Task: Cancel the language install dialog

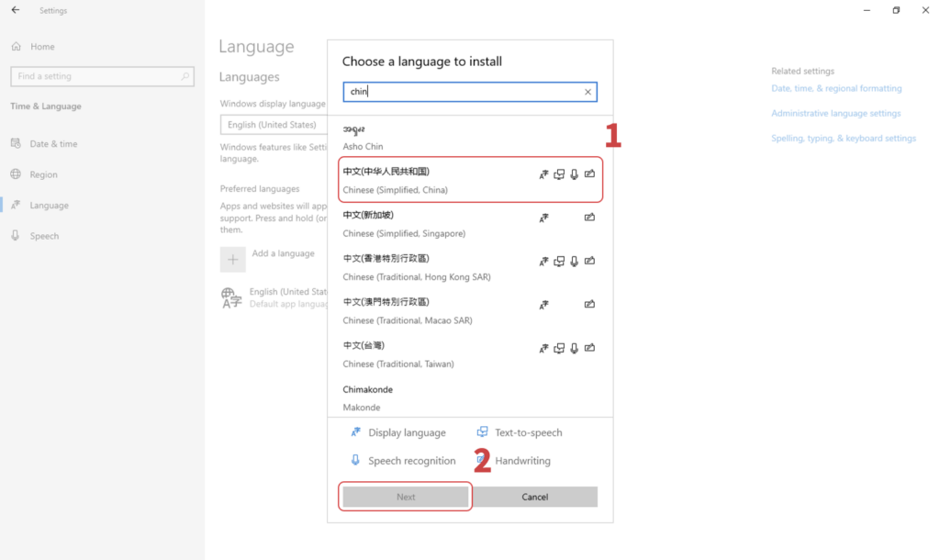Action: (535, 497)
